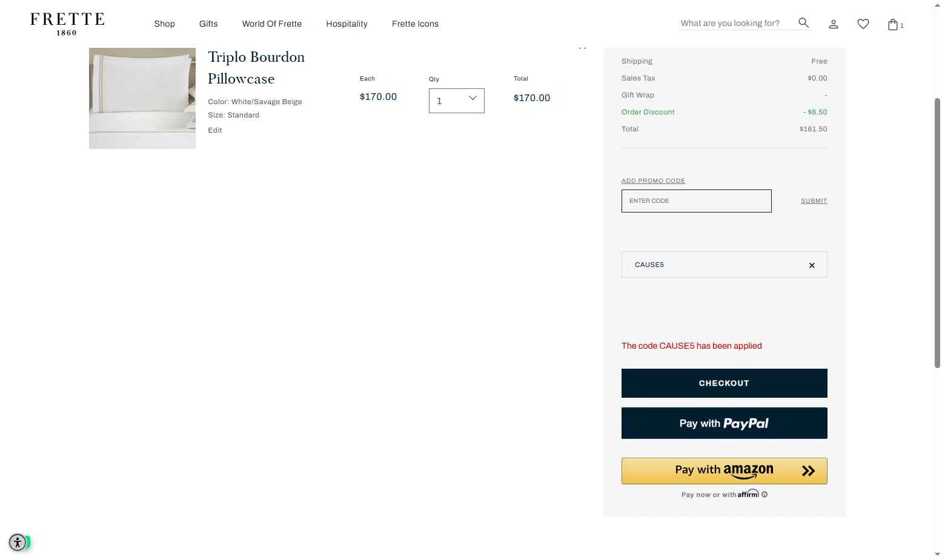Click the Affirm payment logo
The image size is (942, 560).
coord(748,493)
